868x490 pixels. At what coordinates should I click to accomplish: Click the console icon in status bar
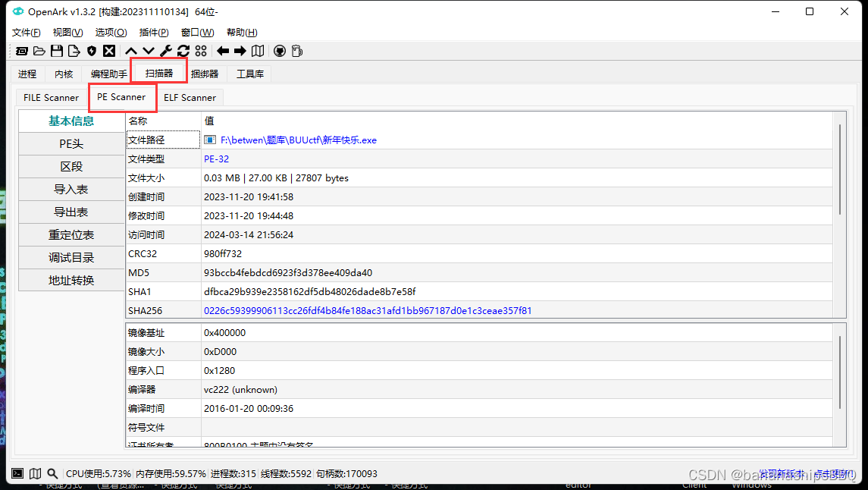point(17,473)
